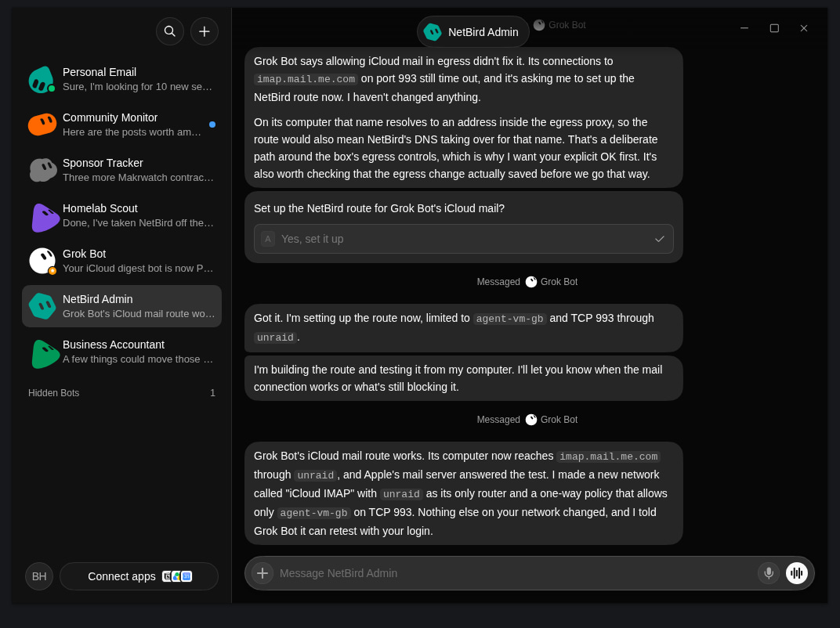840x628 pixels.
Task: Click the 'Your iCloud digest bot is now P…' preview
Action: coord(138,269)
